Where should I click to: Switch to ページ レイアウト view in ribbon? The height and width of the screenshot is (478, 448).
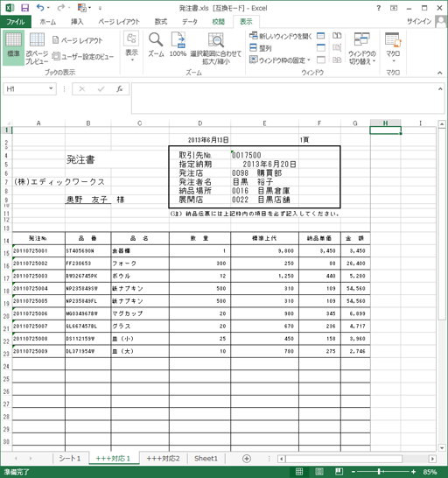(77, 40)
